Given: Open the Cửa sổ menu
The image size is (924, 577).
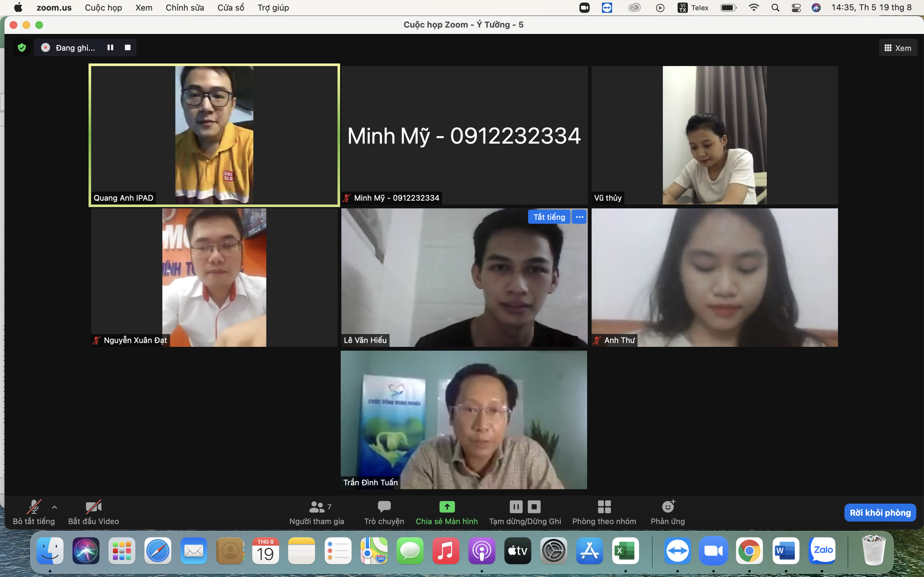Looking at the screenshot, I should point(231,8).
